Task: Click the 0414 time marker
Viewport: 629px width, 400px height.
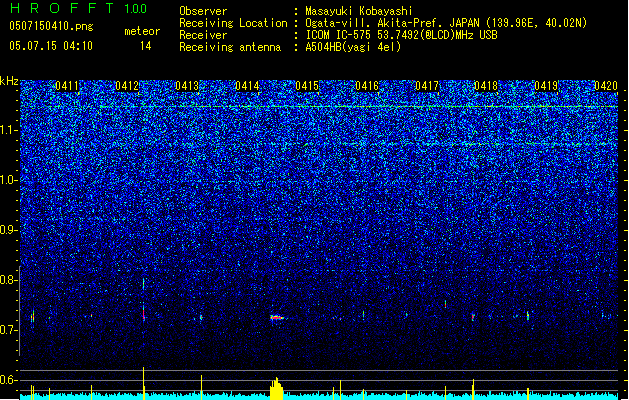Action: click(247, 86)
